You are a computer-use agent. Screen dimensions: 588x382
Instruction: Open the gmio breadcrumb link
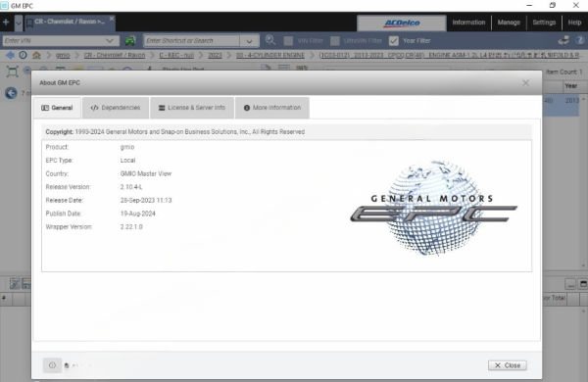click(63, 55)
